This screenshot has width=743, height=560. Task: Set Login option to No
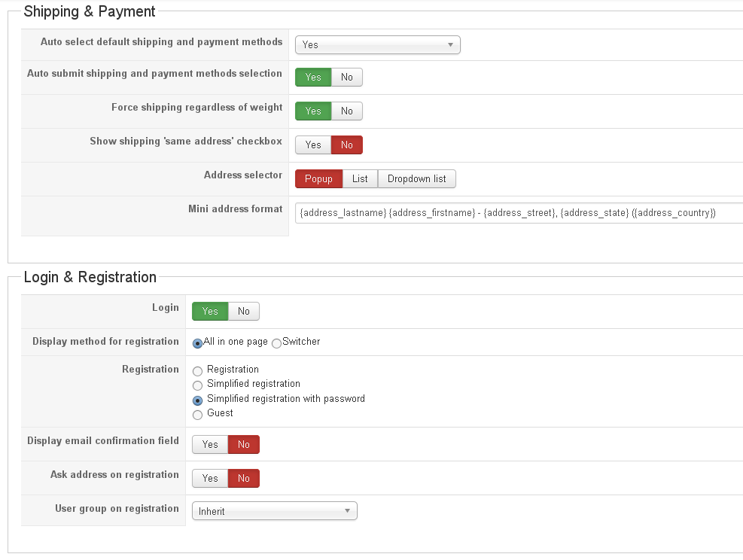tap(244, 312)
